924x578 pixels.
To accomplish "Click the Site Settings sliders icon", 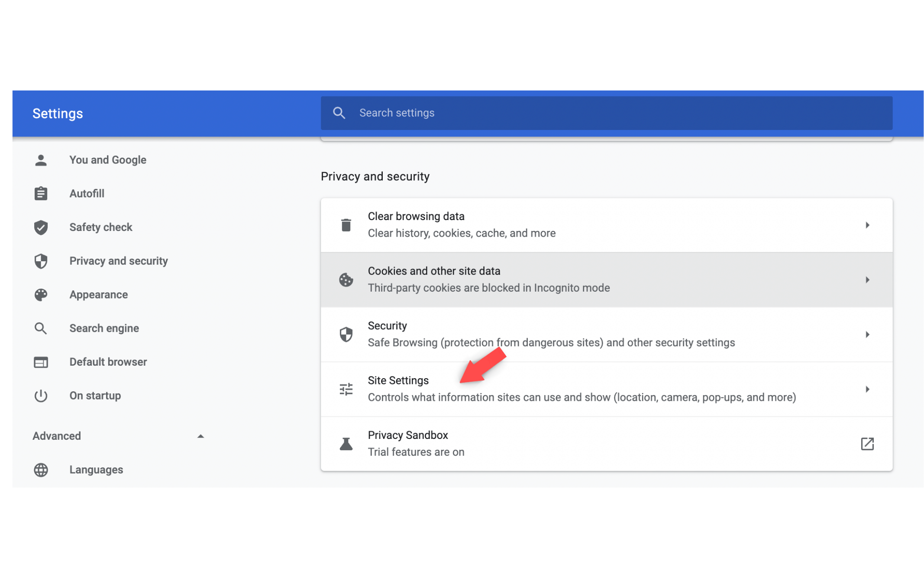I will pos(346,389).
